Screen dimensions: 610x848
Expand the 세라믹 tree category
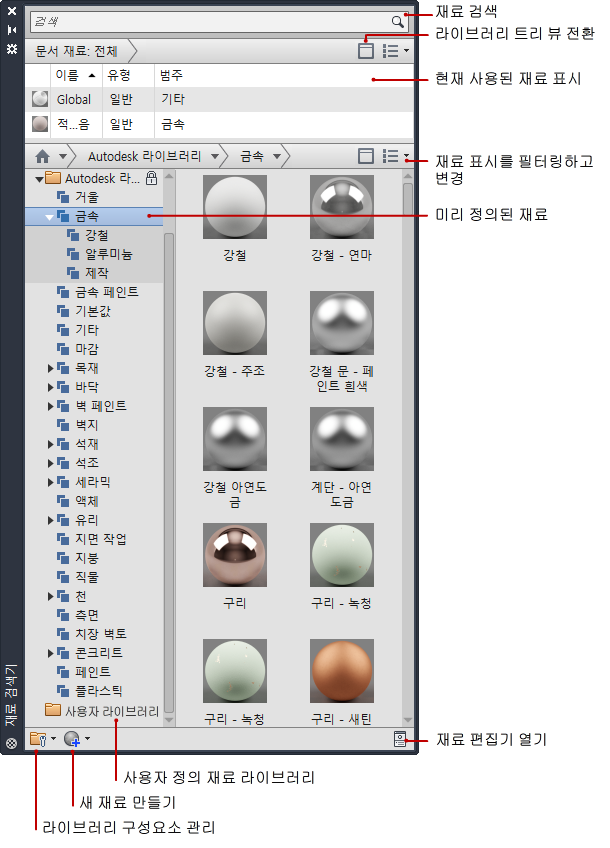pos(50,482)
